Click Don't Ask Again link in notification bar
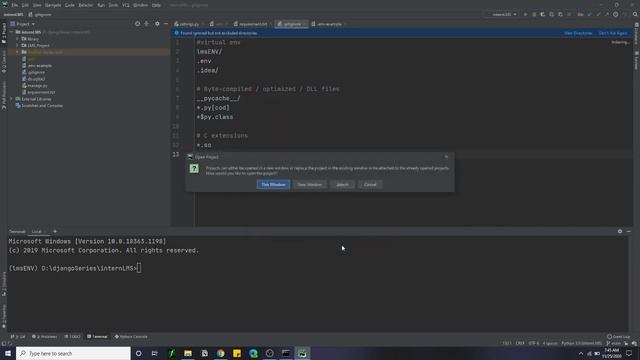This screenshot has height=360, width=640. [x=613, y=33]
